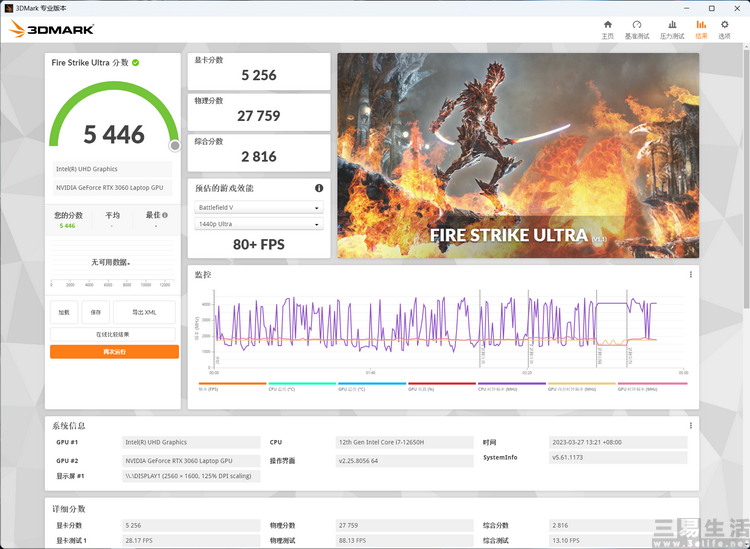Click the Fire Strike Ultra 分数 title
The width and height of the screenshot is (750, 549).
(90, 63)
